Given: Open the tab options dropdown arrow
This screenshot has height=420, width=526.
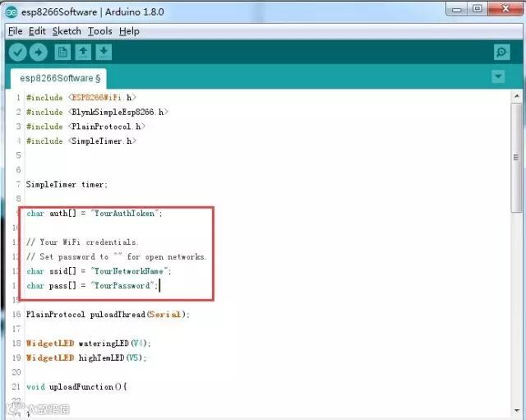Looking at the screenshot, I should coord(498,76).
